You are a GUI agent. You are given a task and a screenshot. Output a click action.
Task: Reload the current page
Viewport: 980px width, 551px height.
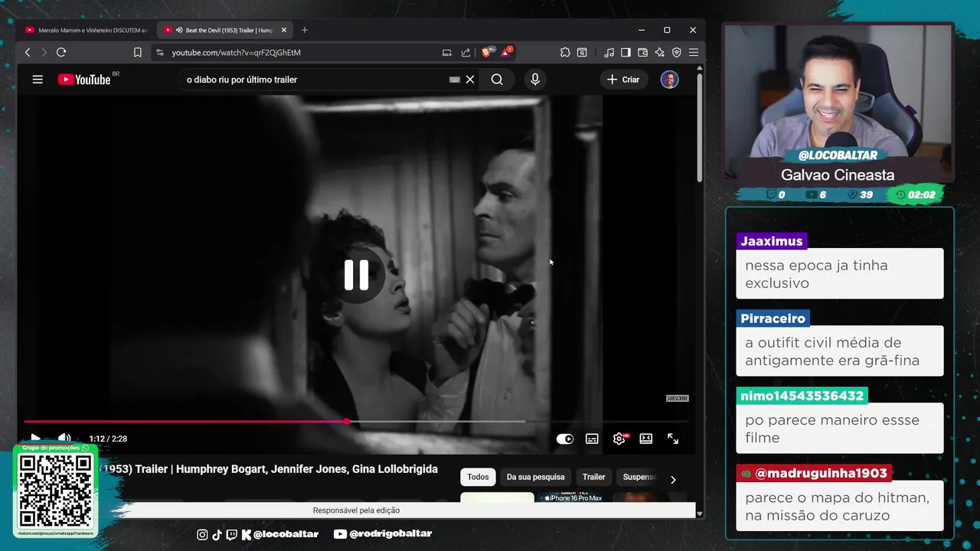(61, 52)
